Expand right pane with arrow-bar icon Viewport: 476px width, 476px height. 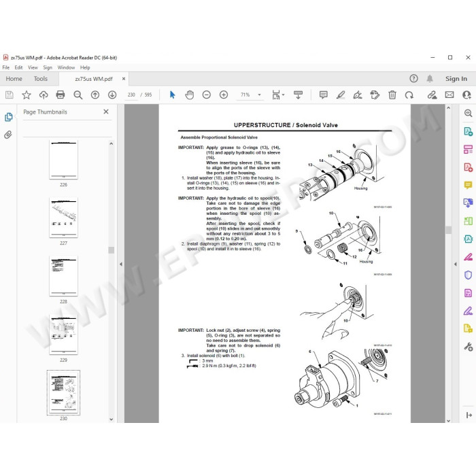(469, 415)
